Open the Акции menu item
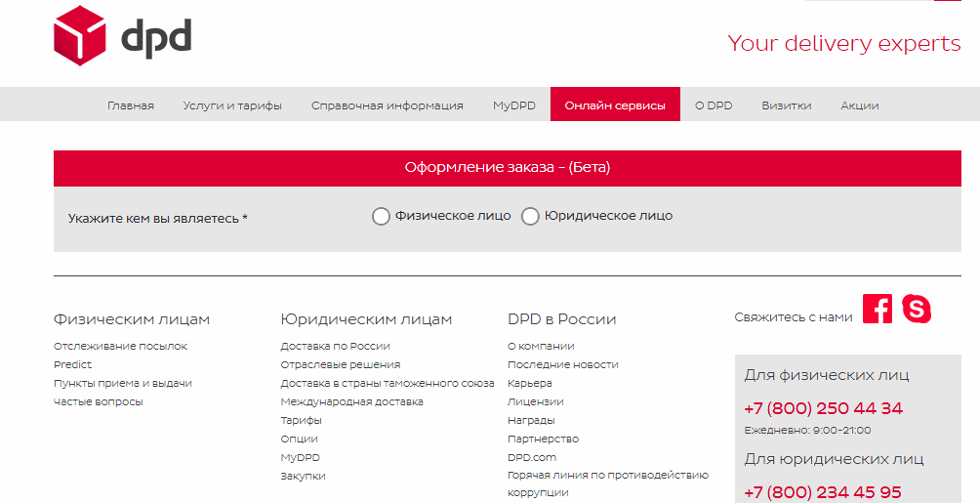This screenshot has height=503, width=980. point(860,105)
